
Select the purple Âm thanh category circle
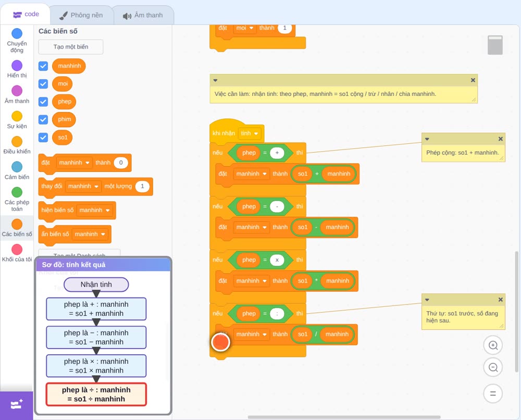[17, 91]
